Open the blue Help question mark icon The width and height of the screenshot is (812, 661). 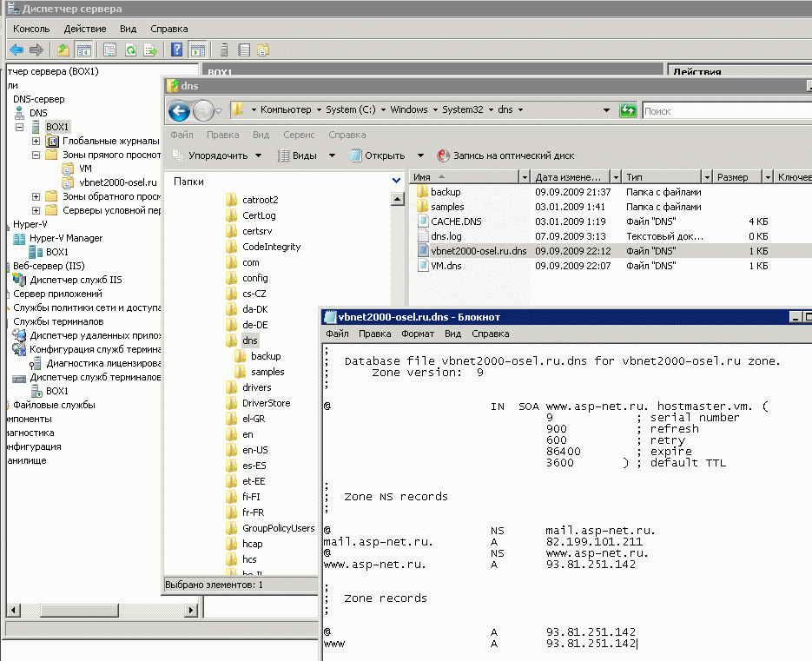point(176,50)
